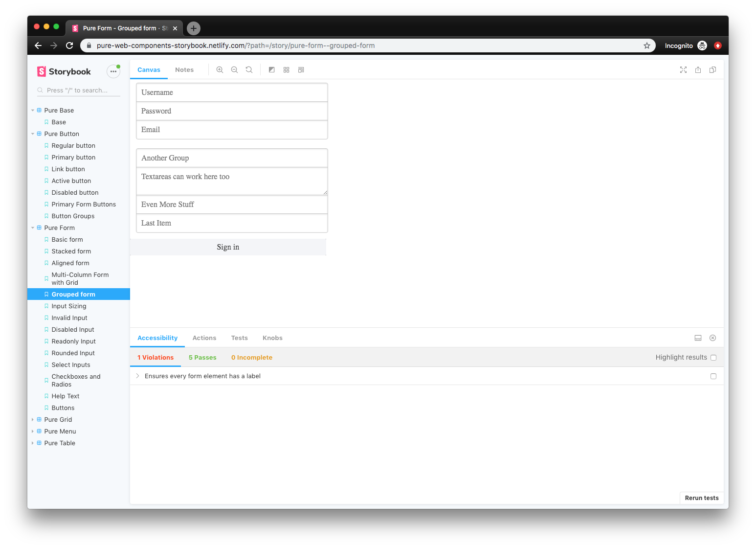
Task: Apply a grid to the preview background
Action: 286,69
